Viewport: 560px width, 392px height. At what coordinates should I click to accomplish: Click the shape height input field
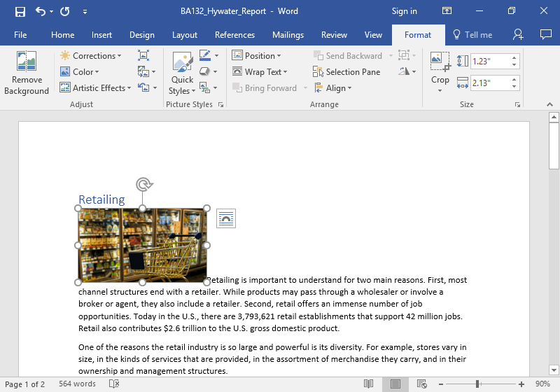(490, 61)
